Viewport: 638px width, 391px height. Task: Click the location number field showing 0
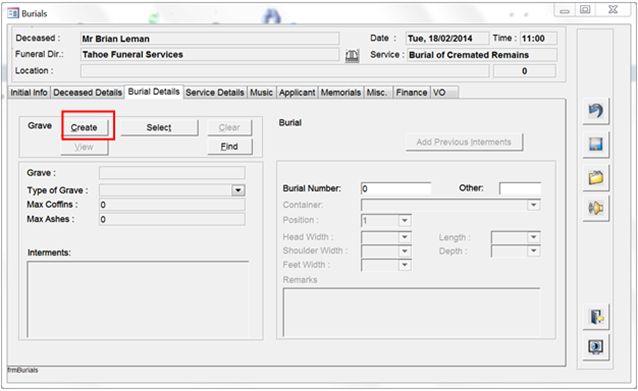pyautogui.click(x=524, y=71)
